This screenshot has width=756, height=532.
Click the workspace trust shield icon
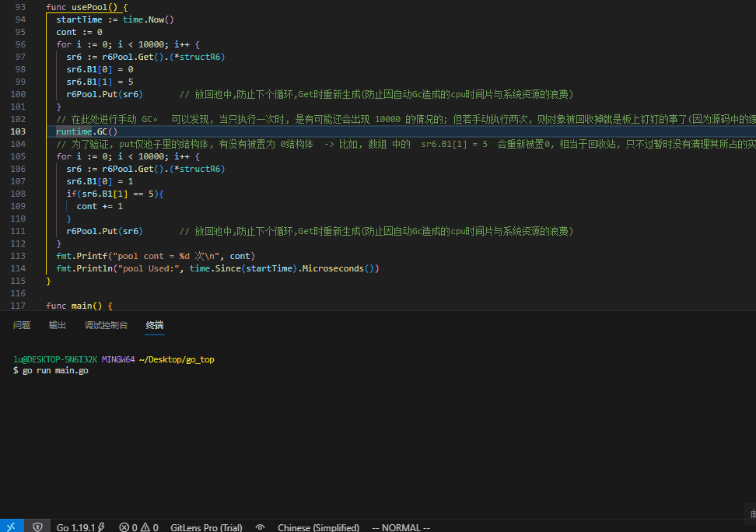tap(37, 527)
